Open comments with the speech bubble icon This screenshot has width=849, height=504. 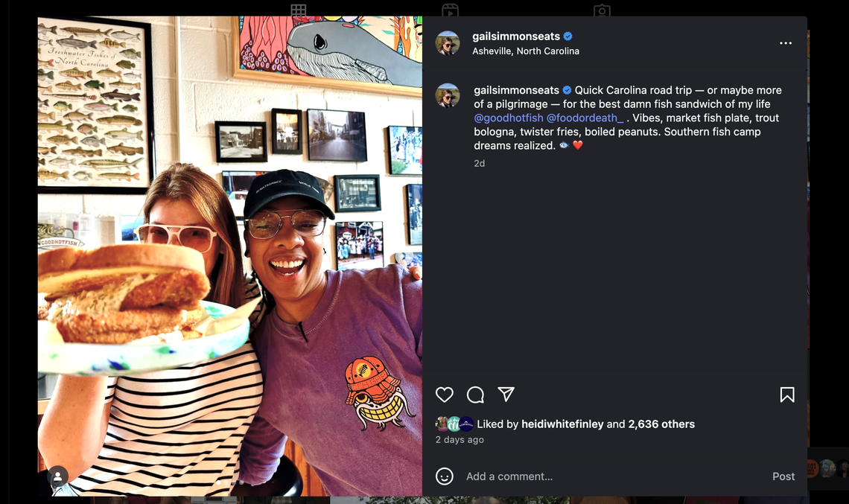coord(475,395)
